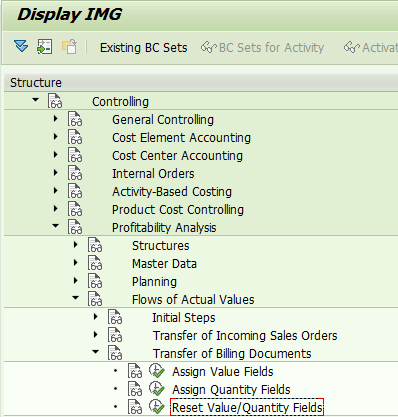Collapse the Profitability Analysis node
Viewport: 398px width, 417px height.
coord(56,226)
